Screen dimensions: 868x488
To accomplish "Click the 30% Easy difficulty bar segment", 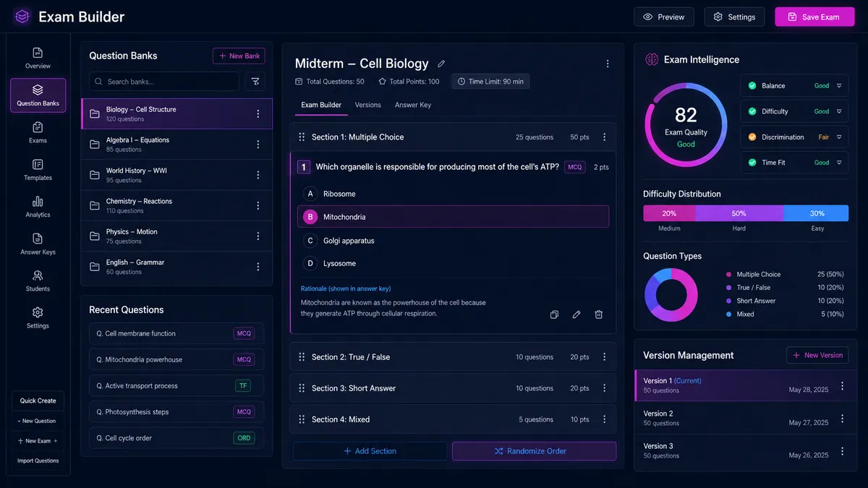I will [x=816, y=213].
